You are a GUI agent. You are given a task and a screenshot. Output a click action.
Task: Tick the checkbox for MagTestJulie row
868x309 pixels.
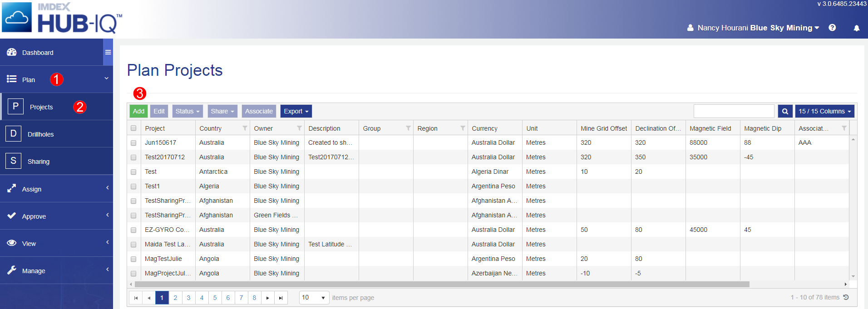[x=133, y=259]
